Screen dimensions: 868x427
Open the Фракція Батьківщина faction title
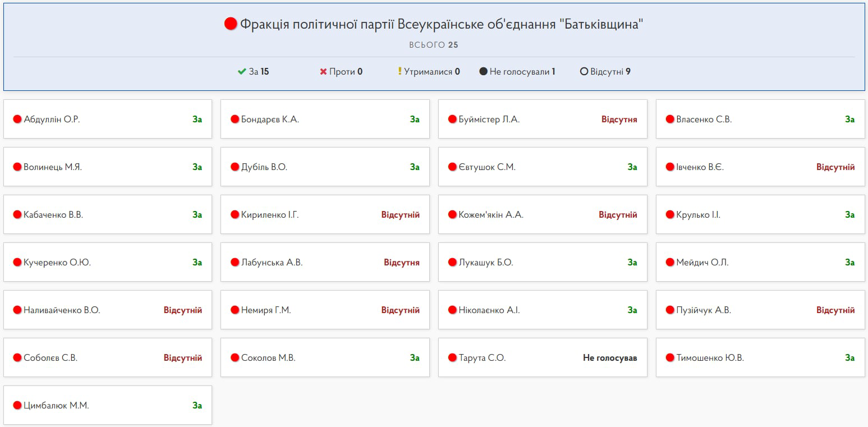tap(441, 25)
